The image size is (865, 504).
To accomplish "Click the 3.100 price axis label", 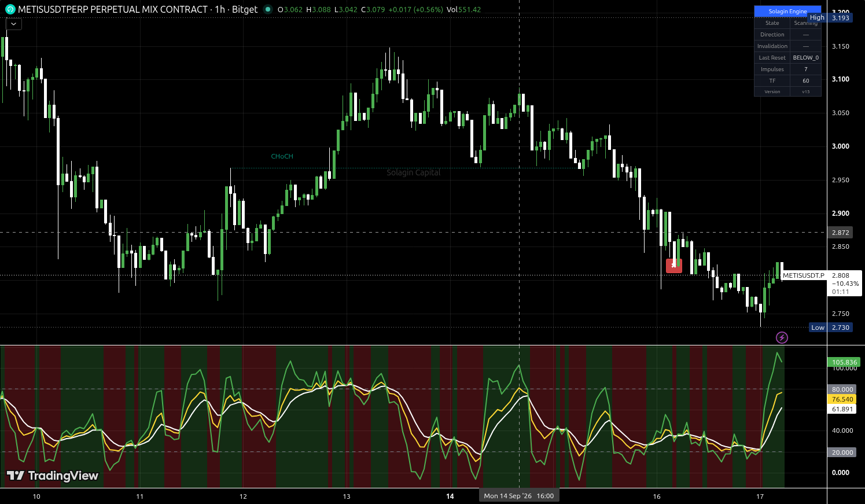I will tap(840, 79).
